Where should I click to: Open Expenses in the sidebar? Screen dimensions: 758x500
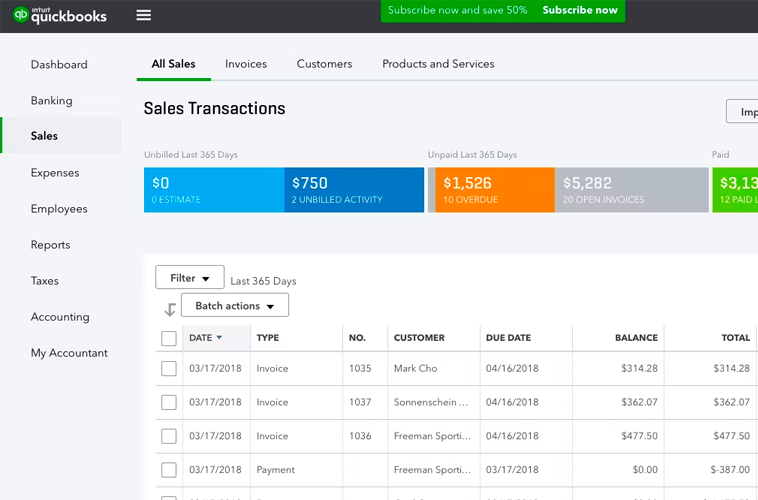[x=55, y=173]
